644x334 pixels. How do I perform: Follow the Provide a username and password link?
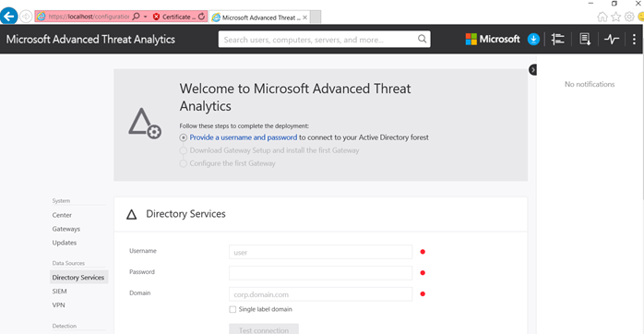pyautogui.click(x=244, y=137)
